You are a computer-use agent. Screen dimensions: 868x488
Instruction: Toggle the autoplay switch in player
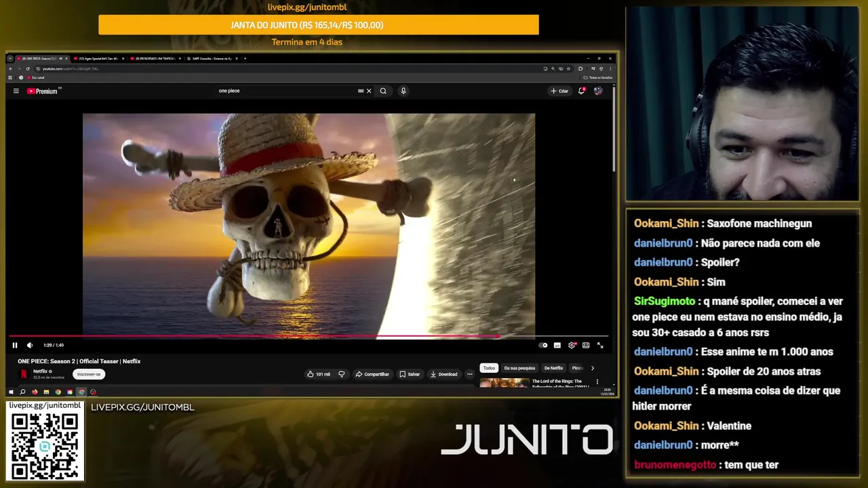pyautogui.click(x=542, y=345)
